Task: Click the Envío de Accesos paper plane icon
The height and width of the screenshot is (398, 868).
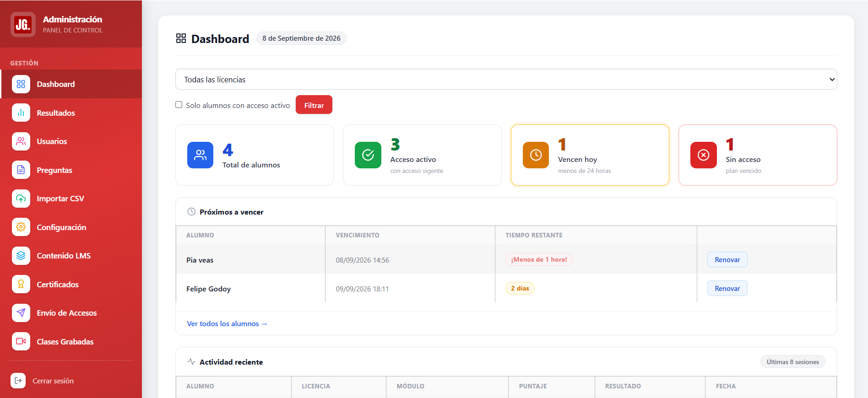Action: (21, 313)
